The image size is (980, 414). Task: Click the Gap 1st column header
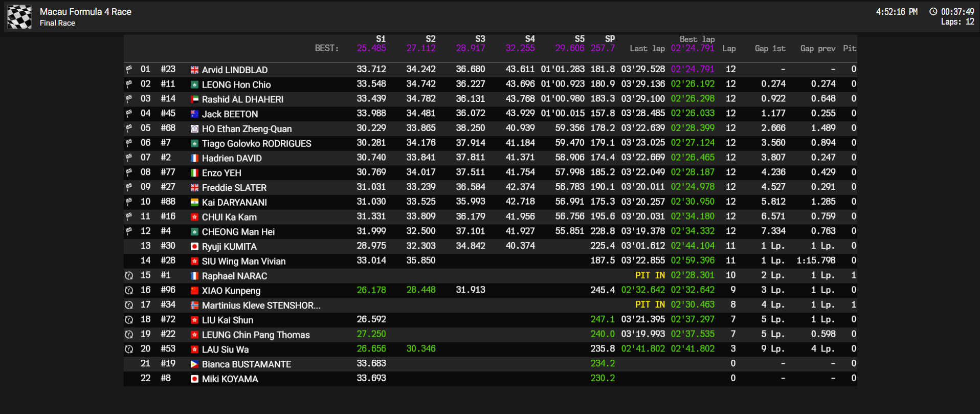(x=770, y=49)
